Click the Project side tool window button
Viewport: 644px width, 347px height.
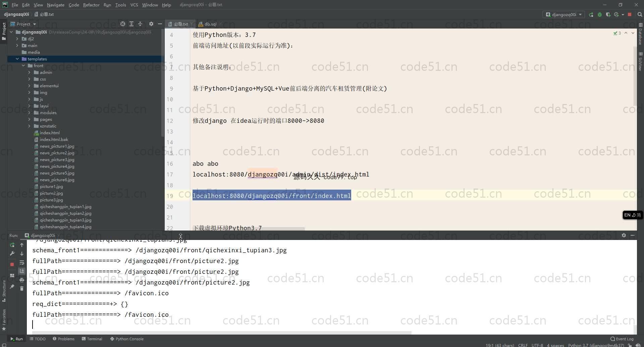point(4,31)
